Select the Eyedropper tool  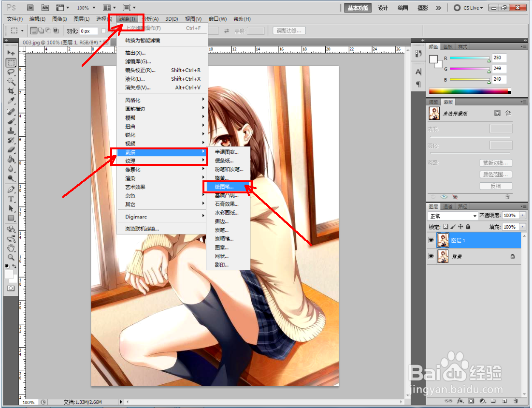pos(11,101)
